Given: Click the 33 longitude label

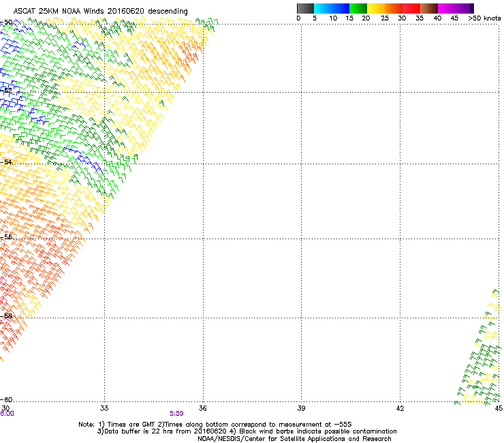Looking at the screenshot, I should (104, 408).
